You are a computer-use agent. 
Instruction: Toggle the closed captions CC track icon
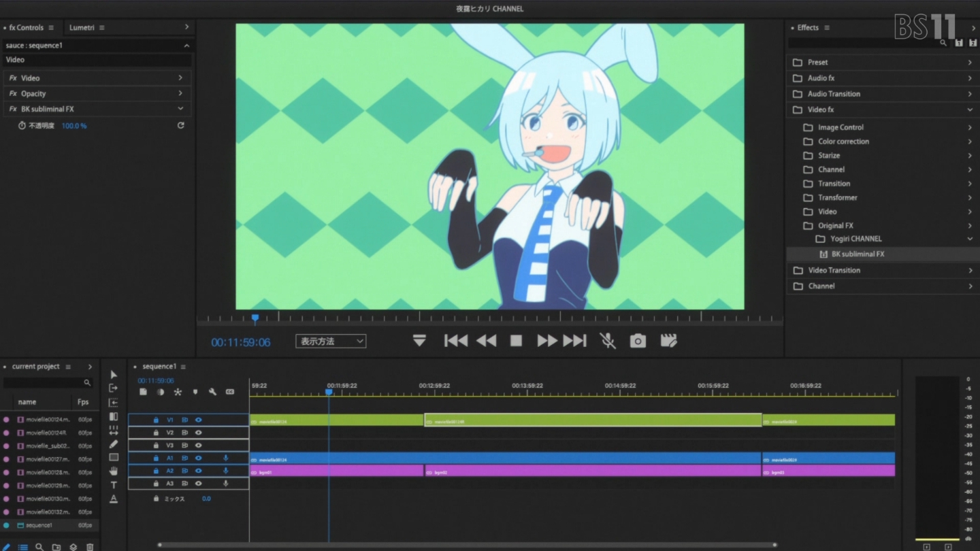point(230,392)
